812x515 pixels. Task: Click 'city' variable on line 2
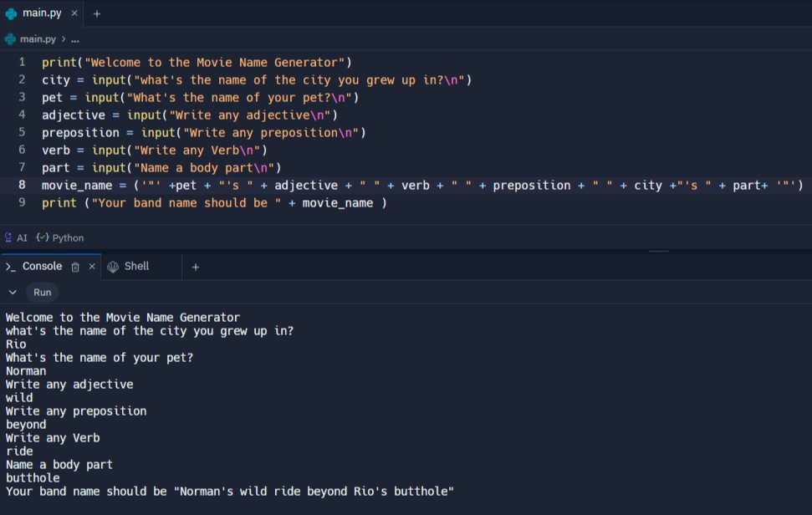tap(55, 80)
